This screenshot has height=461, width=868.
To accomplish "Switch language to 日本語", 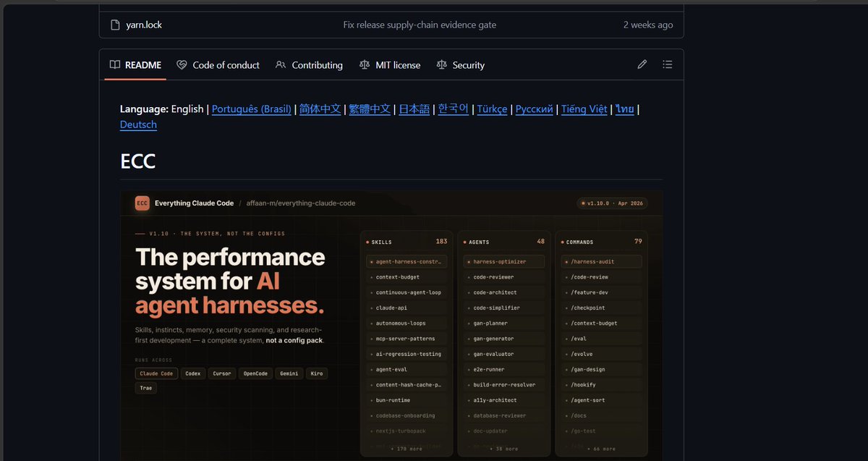I will (x=414, y=109).
